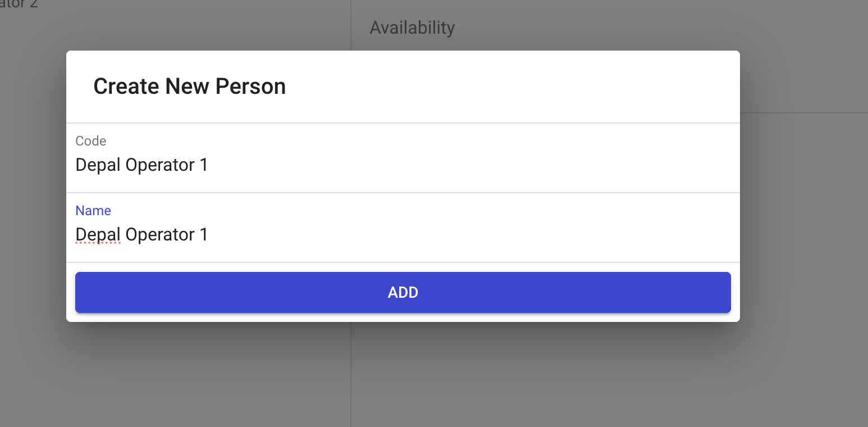This screenshot has width=868, height=427.
Task: Click the word Person in dialog title
Action: coord(250,87)
